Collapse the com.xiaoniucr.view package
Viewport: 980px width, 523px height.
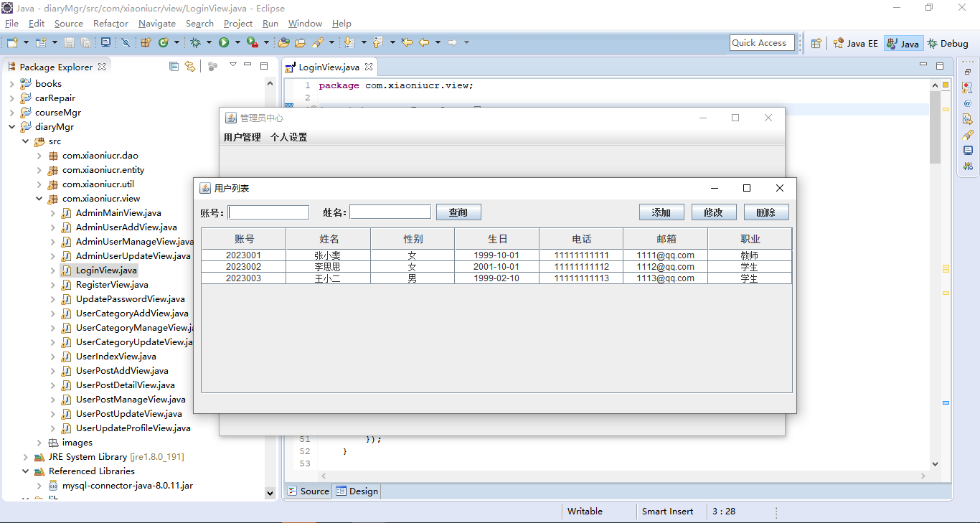coord(39,199)
